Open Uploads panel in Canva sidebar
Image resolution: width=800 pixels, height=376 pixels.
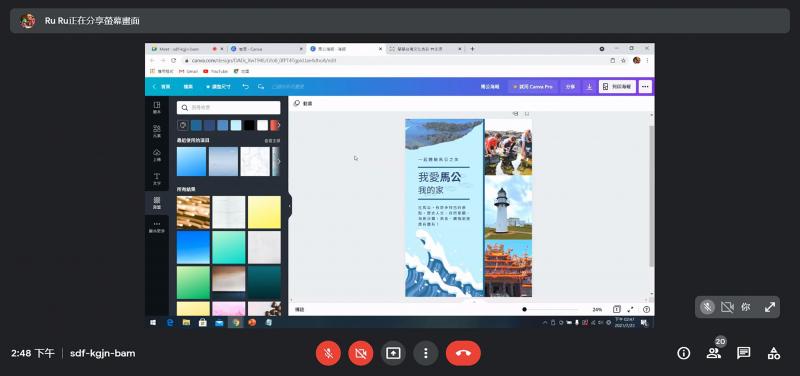point(157,155)
